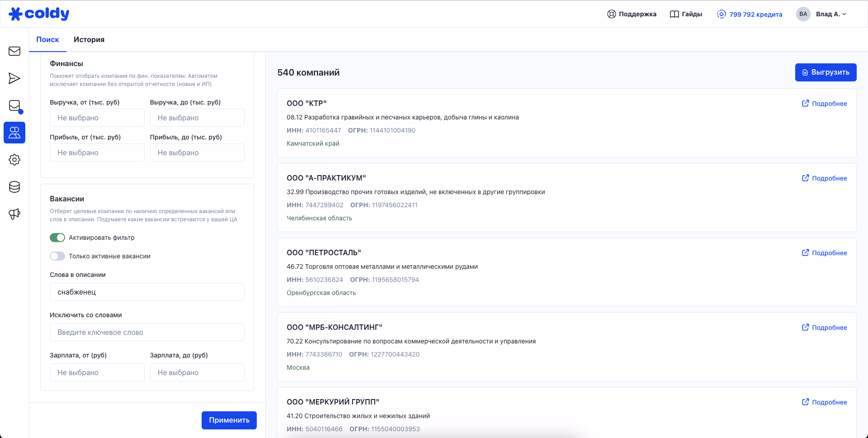Expand the Влад А. user menu

(821, 14)
